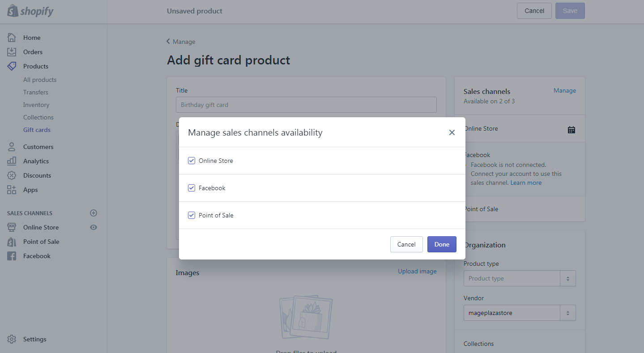Close the sales channels dialog

(452, 132)
